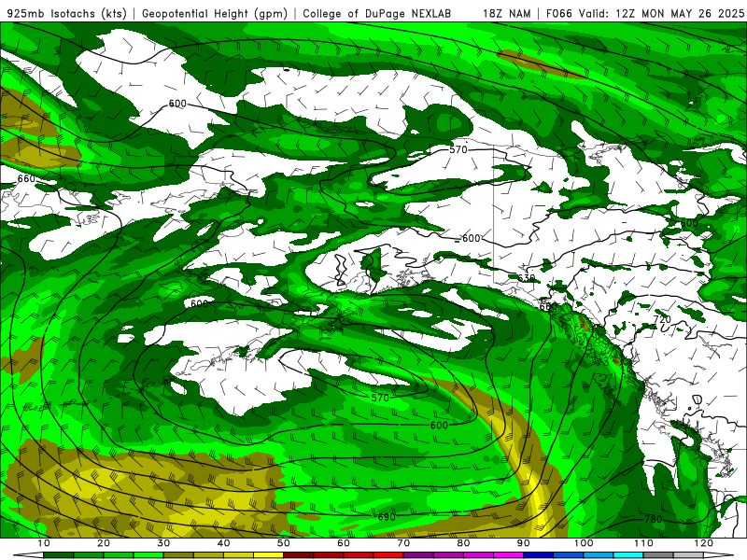The image size is (747, 560).
Task: Click the darkest green swatch starting at 10
Action: click(x=58, y=555)
